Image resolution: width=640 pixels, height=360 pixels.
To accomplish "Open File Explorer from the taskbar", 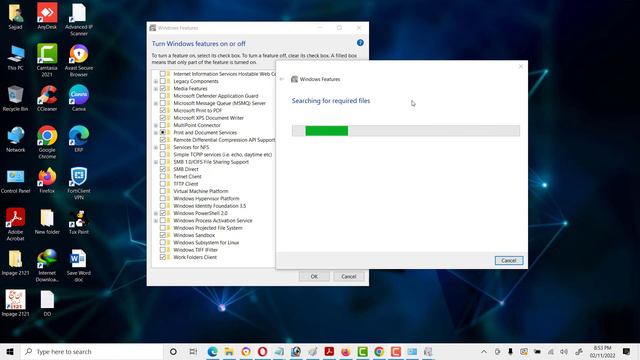I will [x=229, y=351].
